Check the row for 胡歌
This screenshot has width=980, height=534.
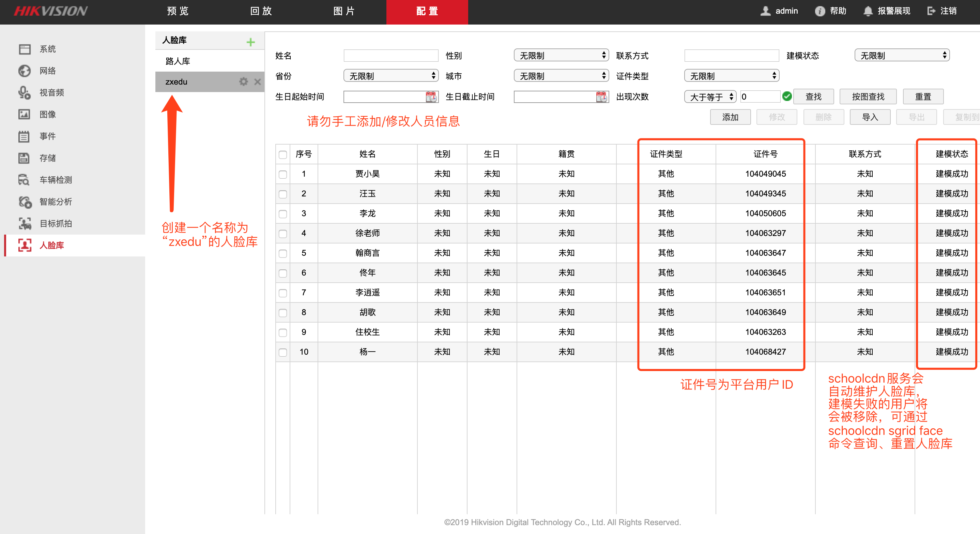(283, 313)
